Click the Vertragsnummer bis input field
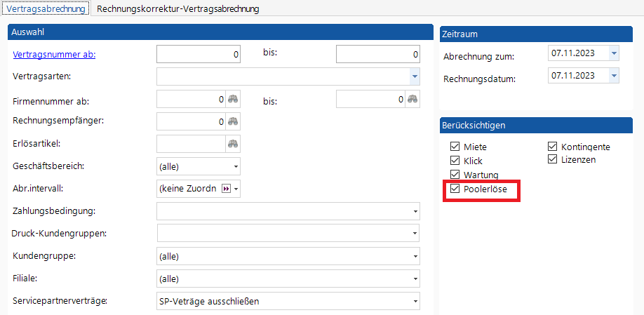The height and width of the screenshot is (315, 644). (377, 55)
